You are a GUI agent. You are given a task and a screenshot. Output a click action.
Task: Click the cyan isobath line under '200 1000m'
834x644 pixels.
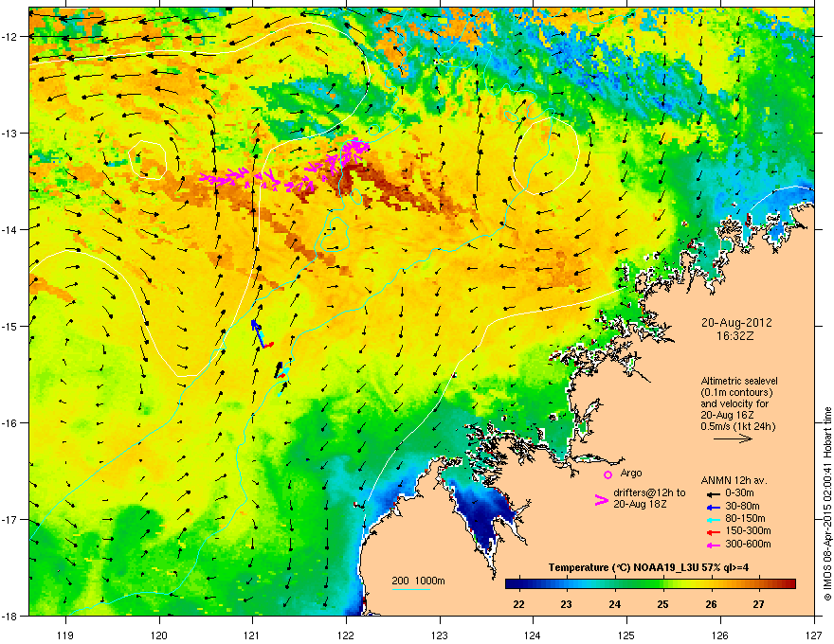tap(410, 589)
